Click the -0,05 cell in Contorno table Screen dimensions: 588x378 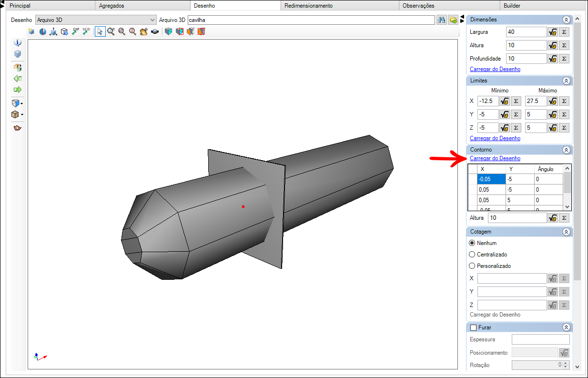coord(491,179)
